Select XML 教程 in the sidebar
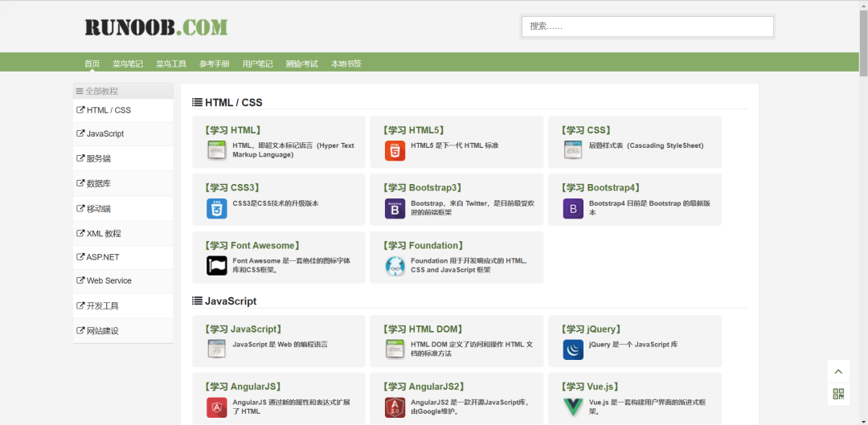 [123, 234]
